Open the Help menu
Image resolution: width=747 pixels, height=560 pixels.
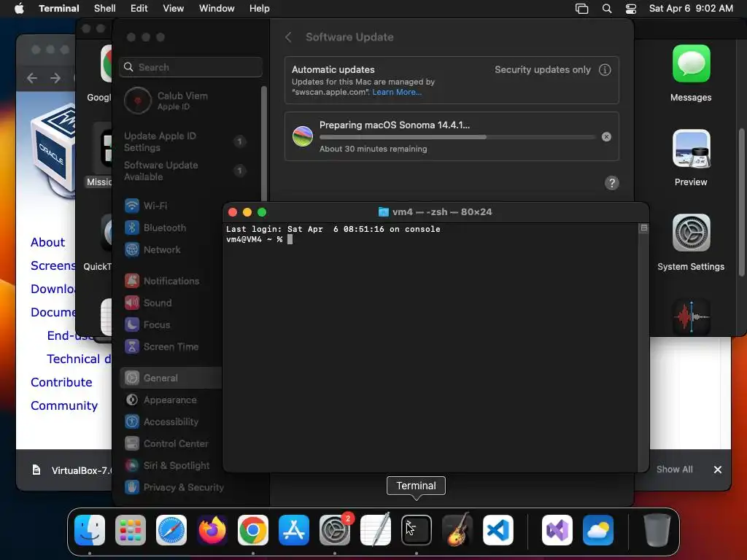pyautogui.click(x=260, y=9)
